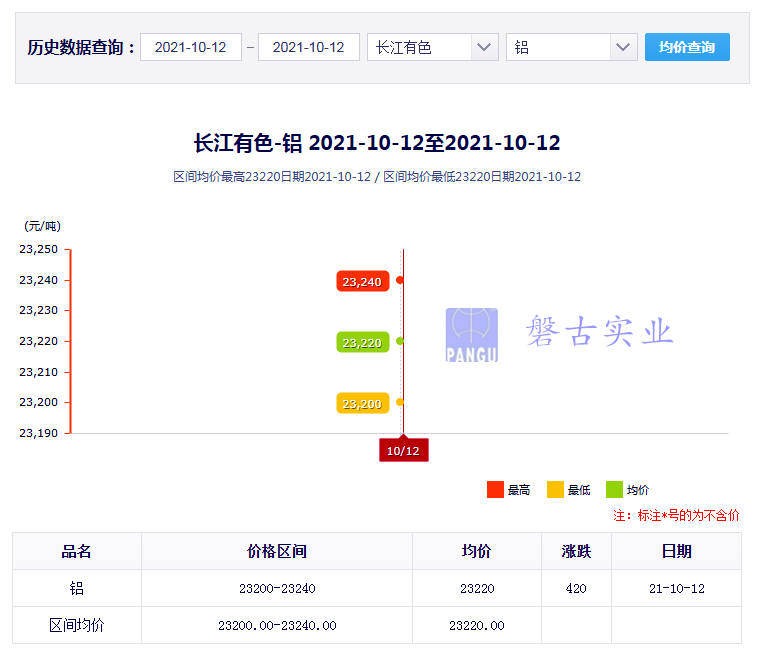Toggle the yellow 最低 legend swatch
The height and width of the screenshot is (654, 769).
click(555, 489)
